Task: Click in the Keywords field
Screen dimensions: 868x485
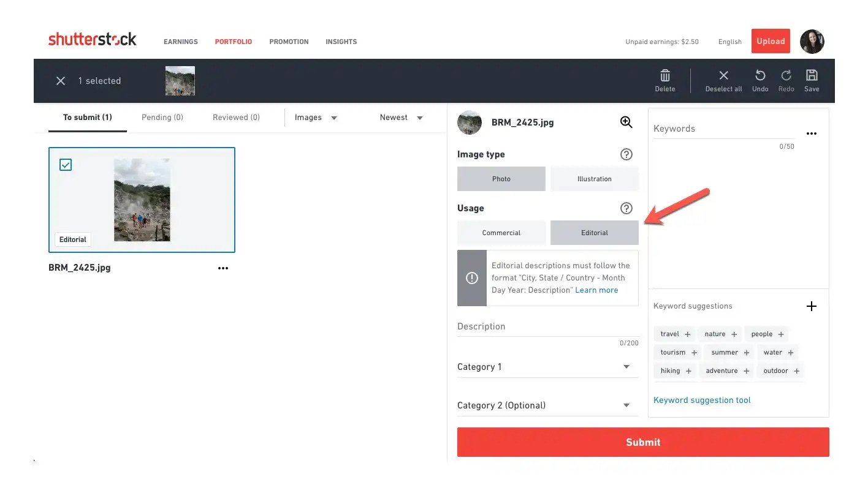Action: 725,129
